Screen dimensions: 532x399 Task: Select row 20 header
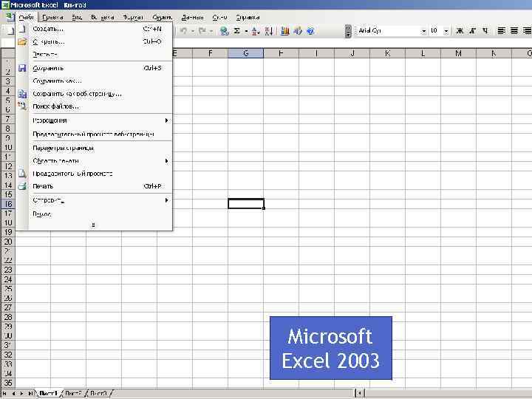8,242
